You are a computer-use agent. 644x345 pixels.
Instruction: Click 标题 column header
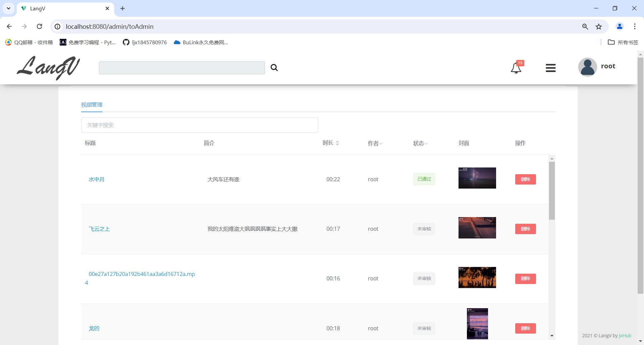(90, 143)
